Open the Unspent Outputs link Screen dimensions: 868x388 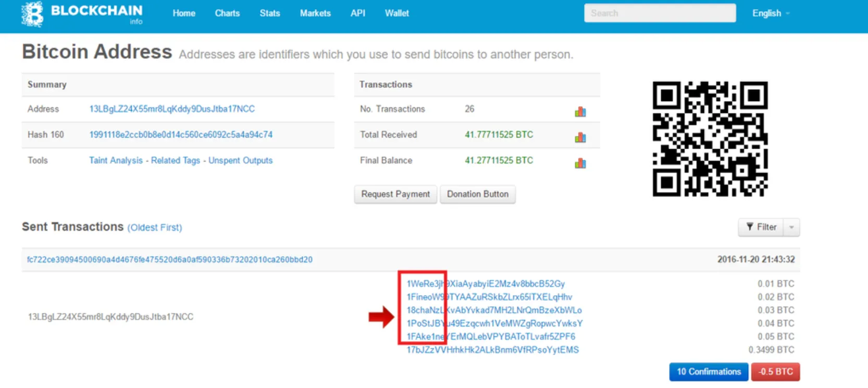point(240,161)
